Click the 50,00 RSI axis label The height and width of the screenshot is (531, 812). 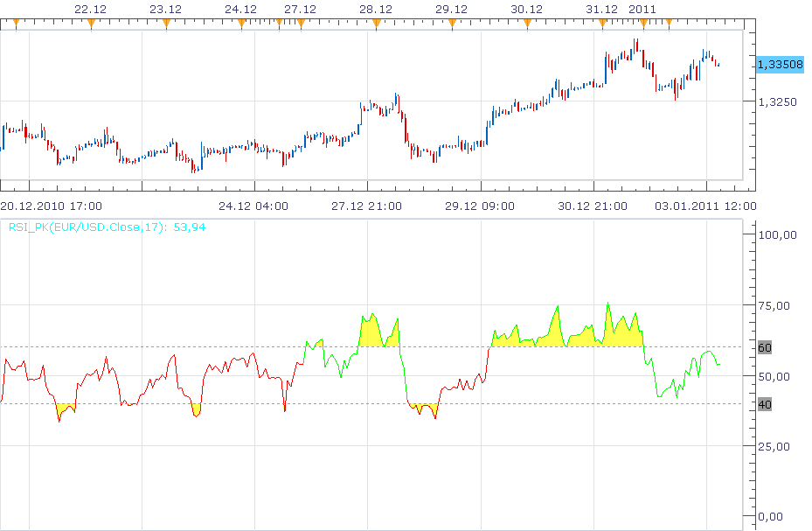[x=774, y=377]
